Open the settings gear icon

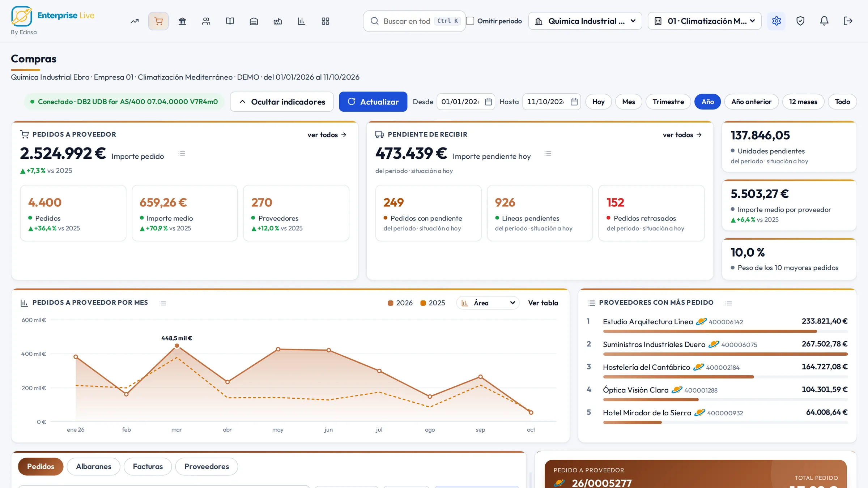click(776, 21)
